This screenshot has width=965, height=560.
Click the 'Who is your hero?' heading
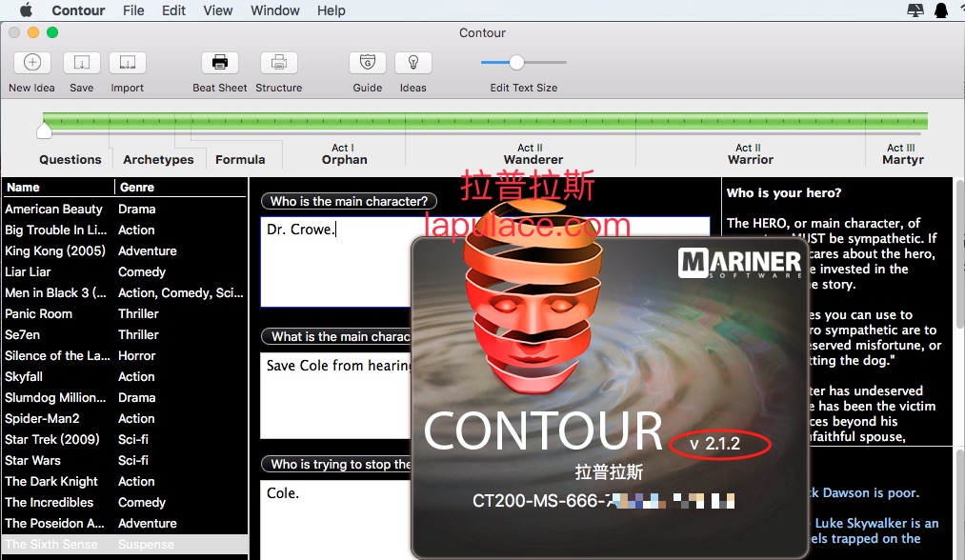pyautogui.click(x=783, y=192)
